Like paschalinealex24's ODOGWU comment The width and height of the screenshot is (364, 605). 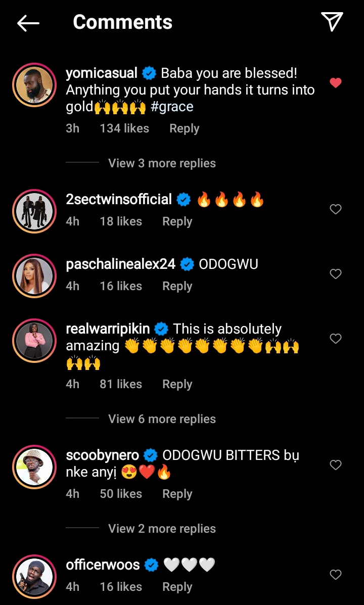(336, 274)
